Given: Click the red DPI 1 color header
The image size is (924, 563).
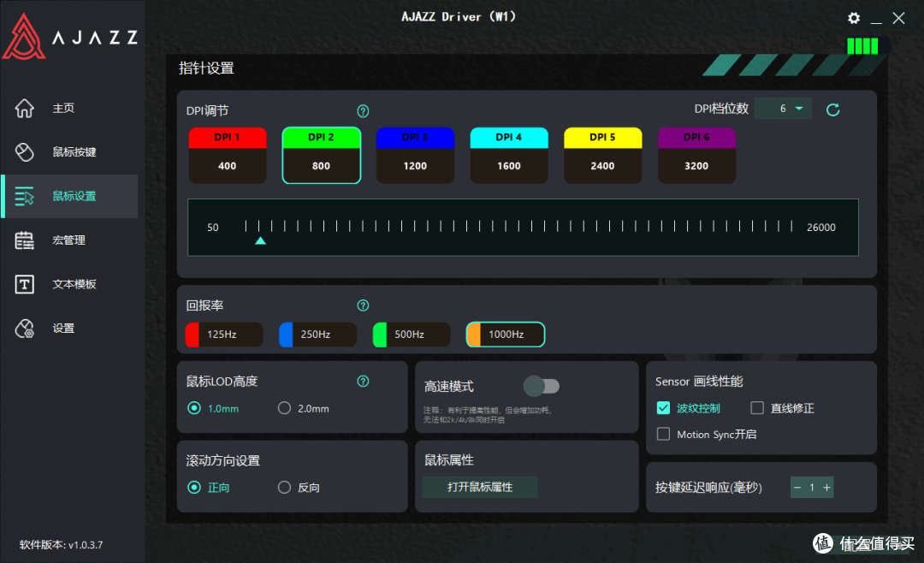Looking at the screenshot, I should tap(228, 138).
